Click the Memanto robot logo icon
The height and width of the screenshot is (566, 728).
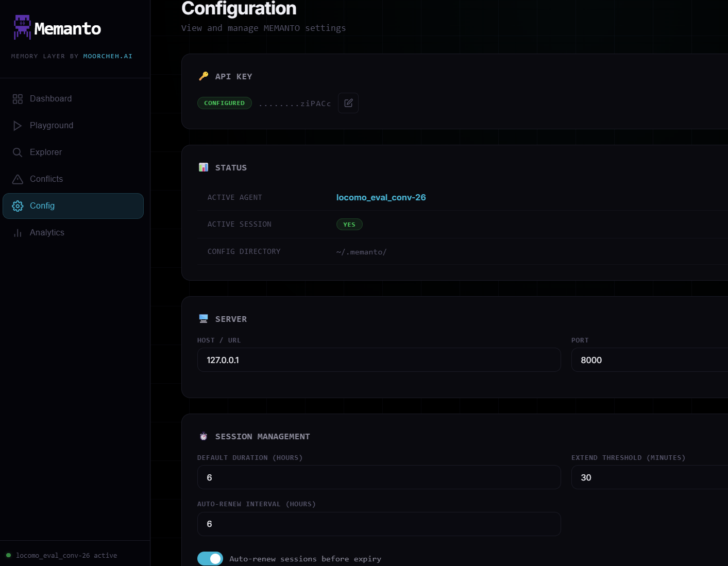tap(22, 27)
